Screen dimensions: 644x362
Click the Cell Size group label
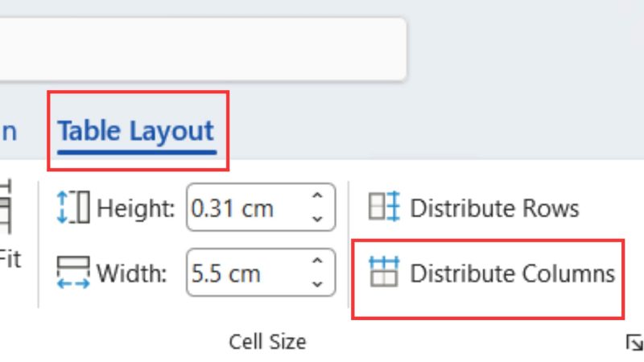[x=267, y=341]
